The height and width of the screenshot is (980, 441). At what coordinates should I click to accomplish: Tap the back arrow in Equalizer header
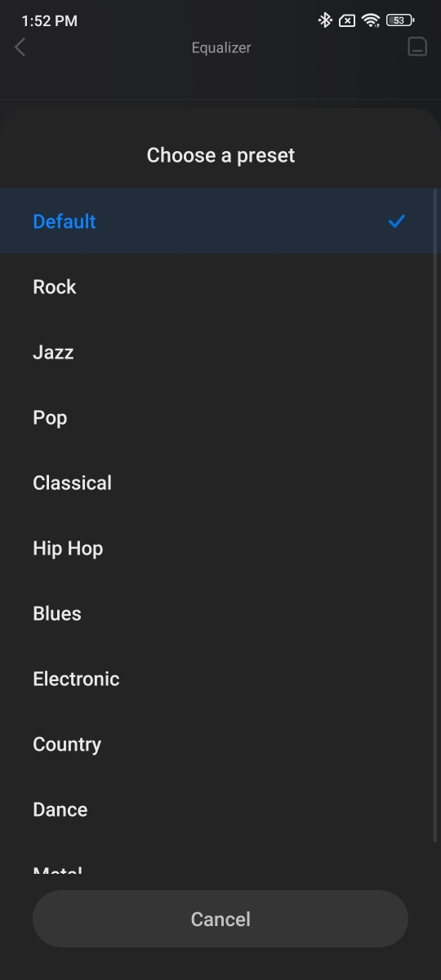click(20, 47)
